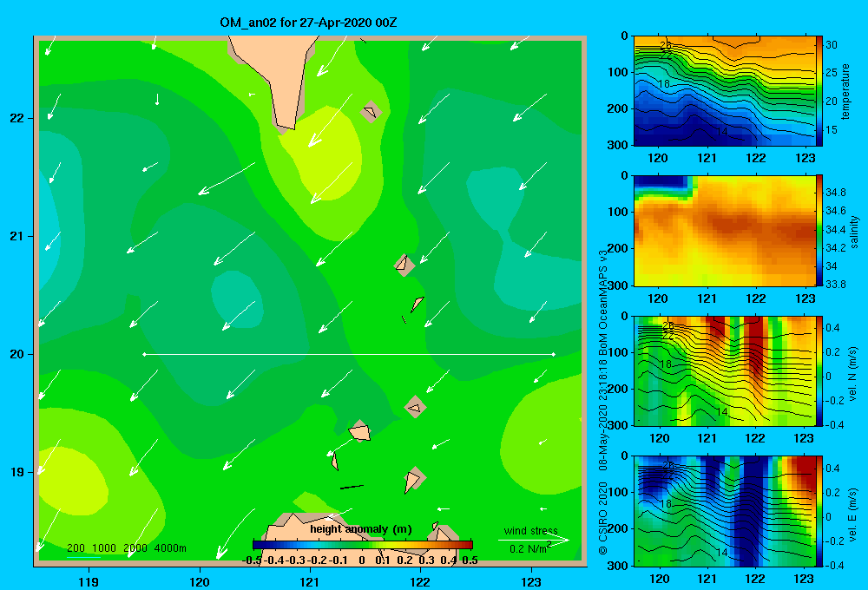This screenshot has height=590, width=868.
Task: Click the 'wind stress' legend label
Action: (x=530, y=530)
